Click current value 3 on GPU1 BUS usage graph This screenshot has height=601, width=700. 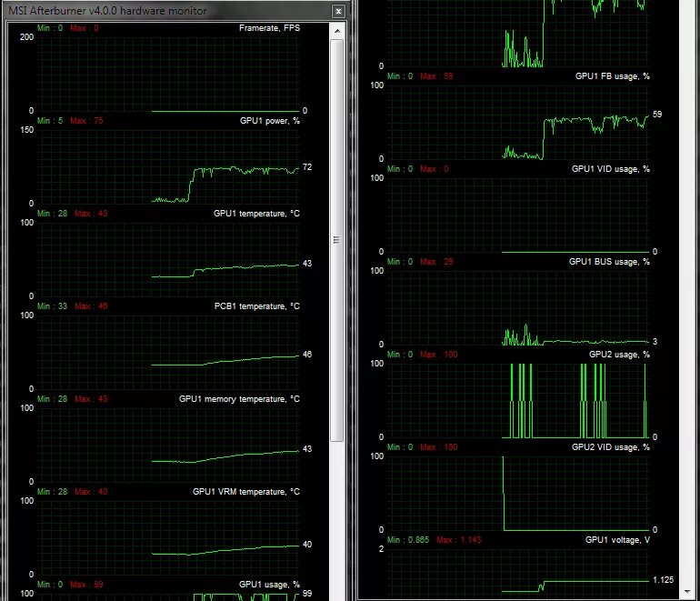[655, 342]
